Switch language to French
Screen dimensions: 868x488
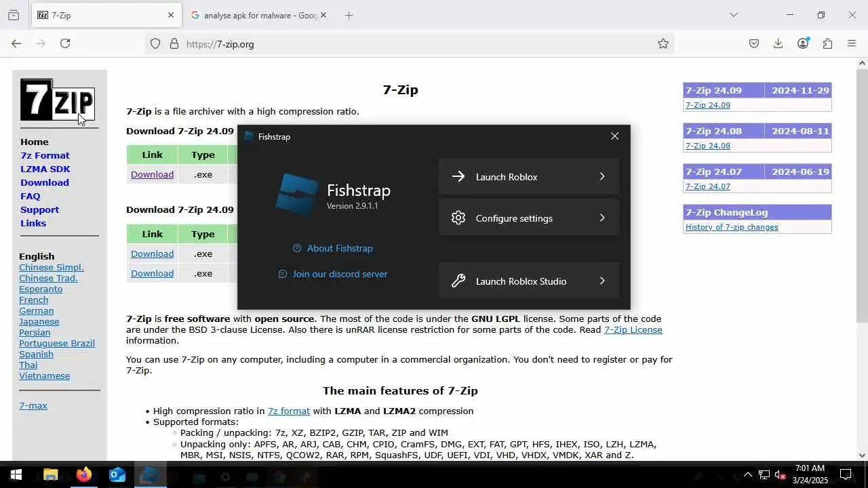34,300
